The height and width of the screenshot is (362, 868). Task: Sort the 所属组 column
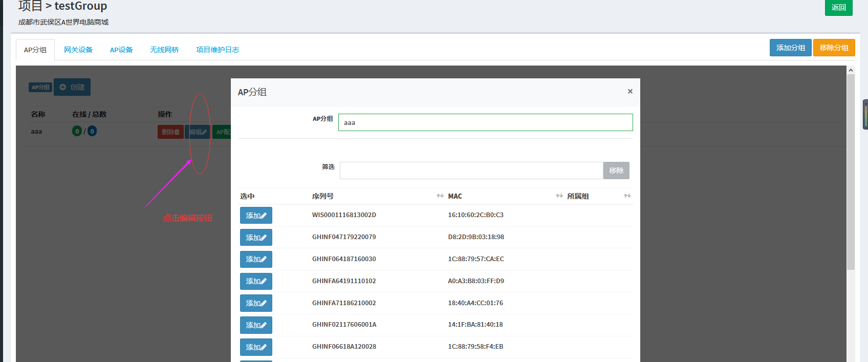(627, 196)
